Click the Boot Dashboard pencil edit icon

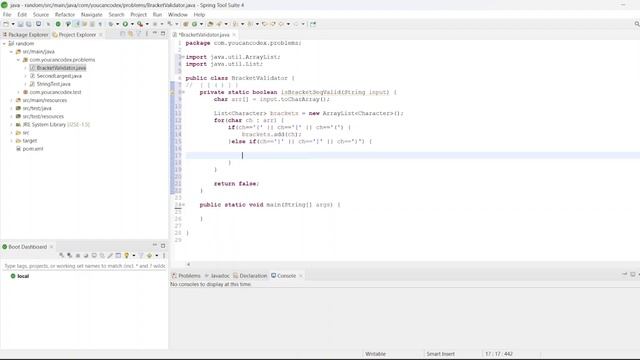[110, 255]
